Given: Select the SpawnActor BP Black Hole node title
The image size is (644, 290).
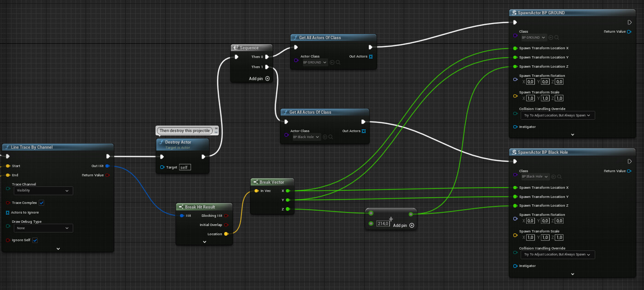Looking at the screenshot, I should [x=543, y=152].
